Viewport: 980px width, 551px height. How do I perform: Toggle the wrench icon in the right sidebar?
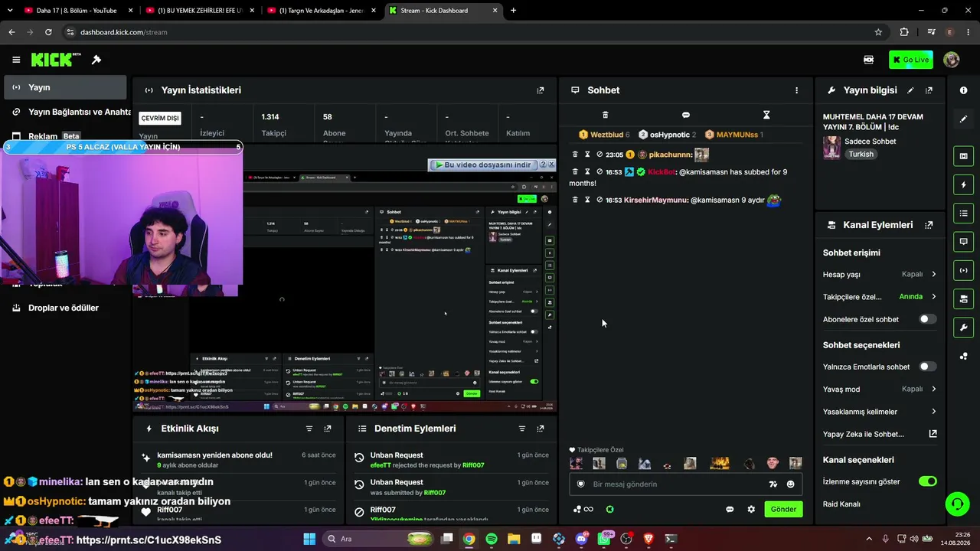[x=963, y=328]
